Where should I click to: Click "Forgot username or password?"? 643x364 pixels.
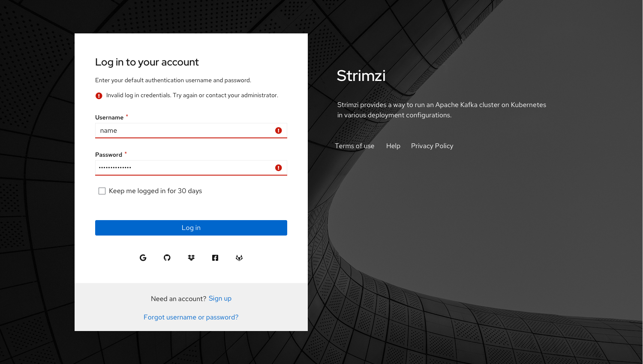pyautogui.click(x=191, y=317)
